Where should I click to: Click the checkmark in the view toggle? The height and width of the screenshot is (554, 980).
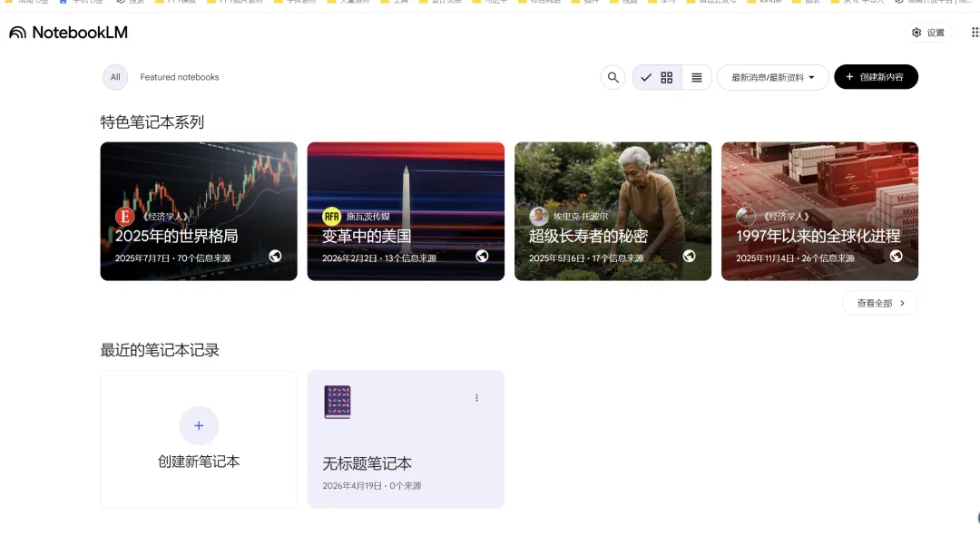[646, 77]
